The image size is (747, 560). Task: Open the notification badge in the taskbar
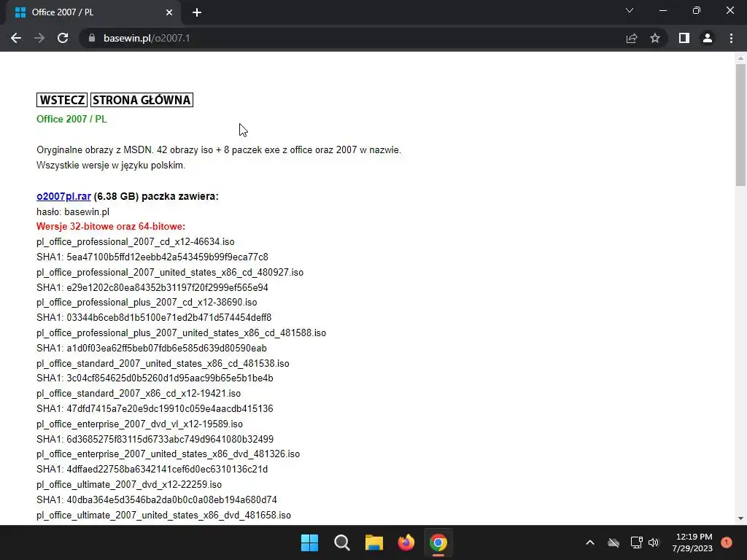click(x=727, y=542)
